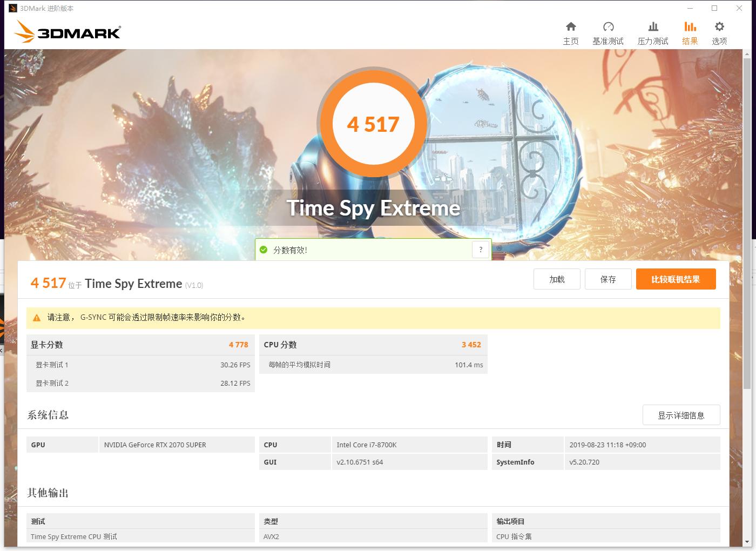Open the 选项 settings gear
The width and height of the screenshot is (756, 551).
pos(719,31)
